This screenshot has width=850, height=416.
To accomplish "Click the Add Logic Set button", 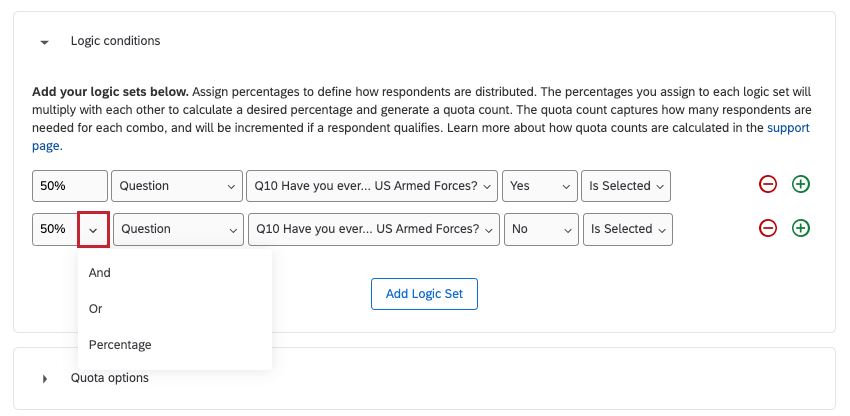I will click(x=424, y=293).
